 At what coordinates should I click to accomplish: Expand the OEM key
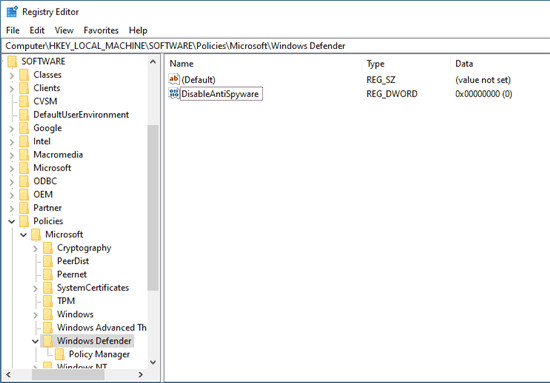point(12,195)
